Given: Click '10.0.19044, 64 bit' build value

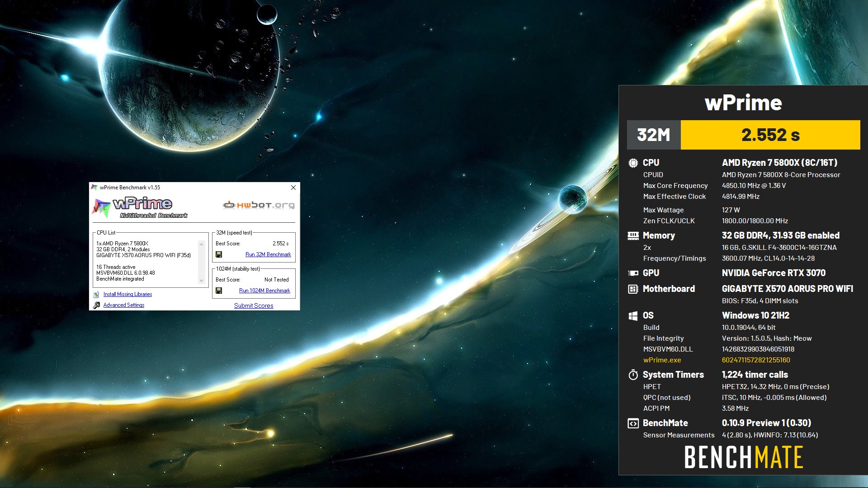Looking at the screenshot, I should [x=749, y=328].
